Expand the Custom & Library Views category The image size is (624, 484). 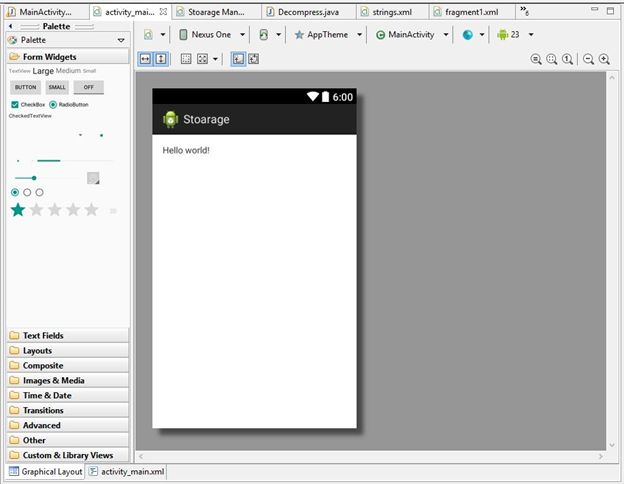coord(68,455)
